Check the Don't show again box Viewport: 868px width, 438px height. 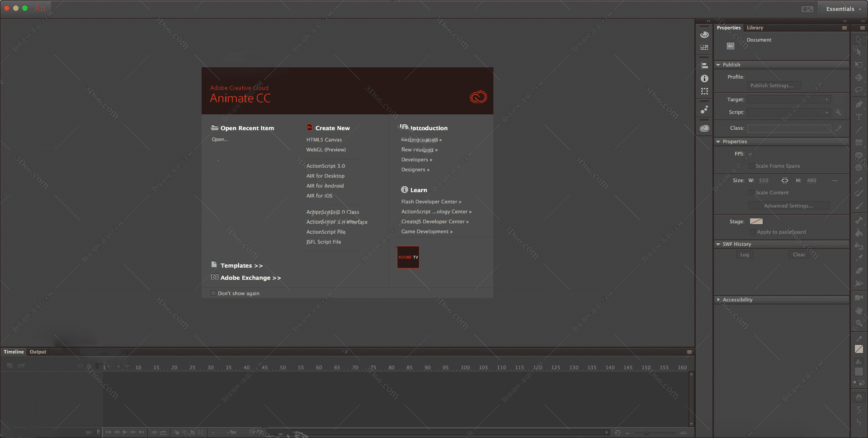pyautogui.click(x=213, y=293)
